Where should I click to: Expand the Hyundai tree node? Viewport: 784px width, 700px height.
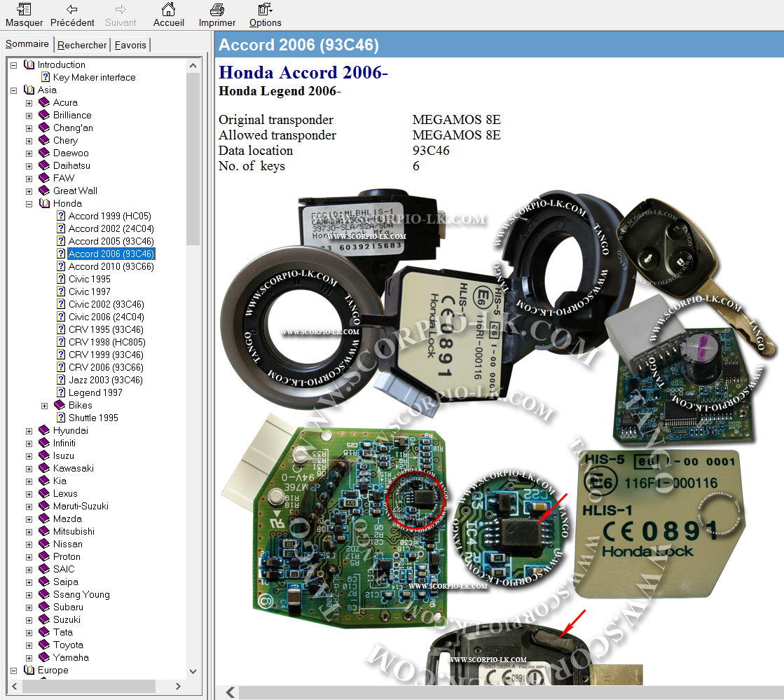[29, 430]
